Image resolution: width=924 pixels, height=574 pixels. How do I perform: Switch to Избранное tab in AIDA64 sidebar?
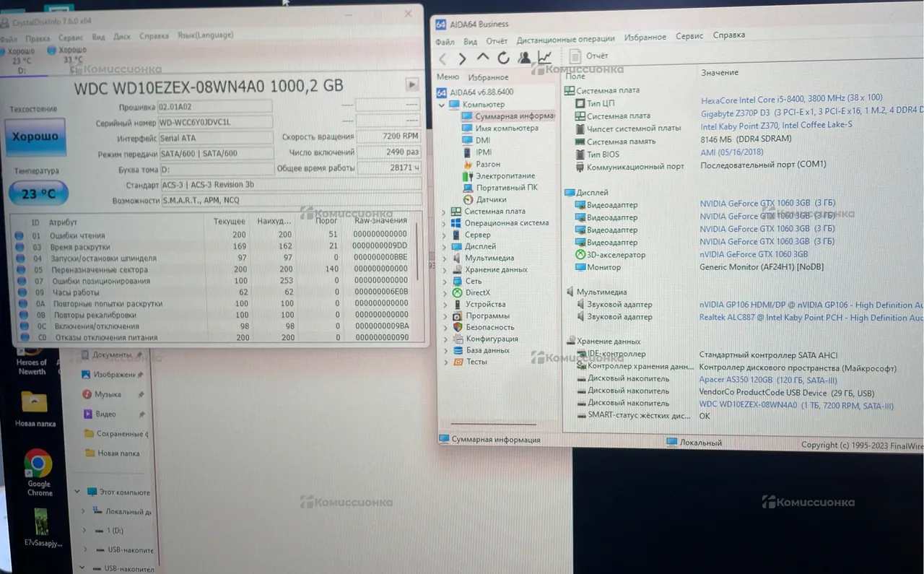pos(488,77)
